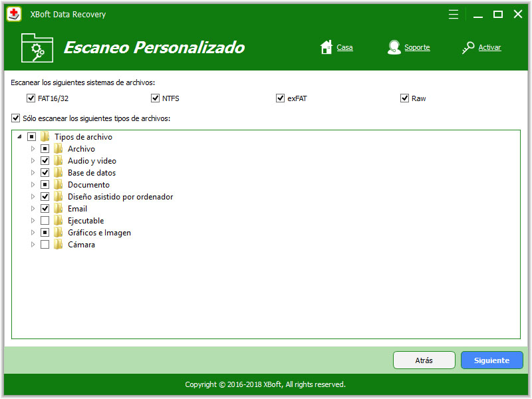Click the Base de datos folder icon
Image resolution: width=532 pixels, height=399 pixels.
[x=58, y=173]
